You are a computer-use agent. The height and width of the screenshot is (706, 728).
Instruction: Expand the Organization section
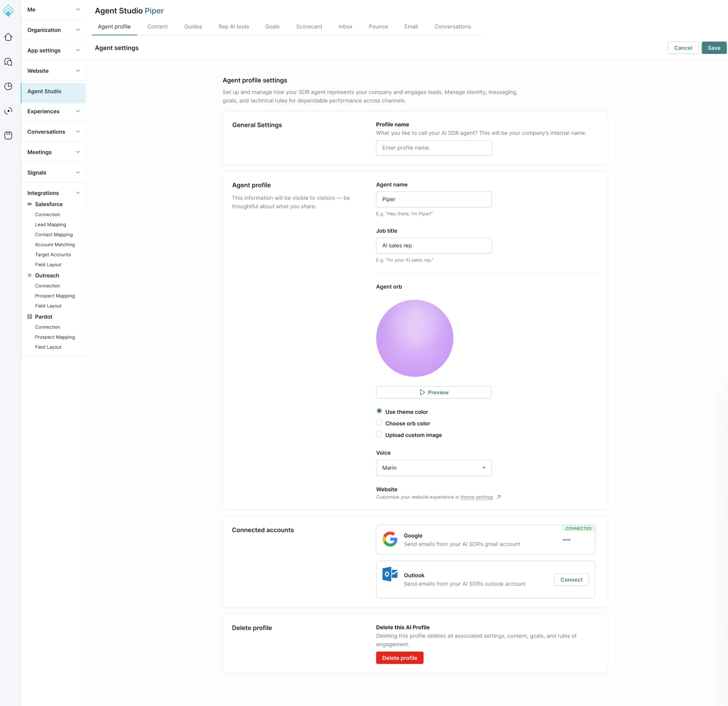tap(53, 30)
